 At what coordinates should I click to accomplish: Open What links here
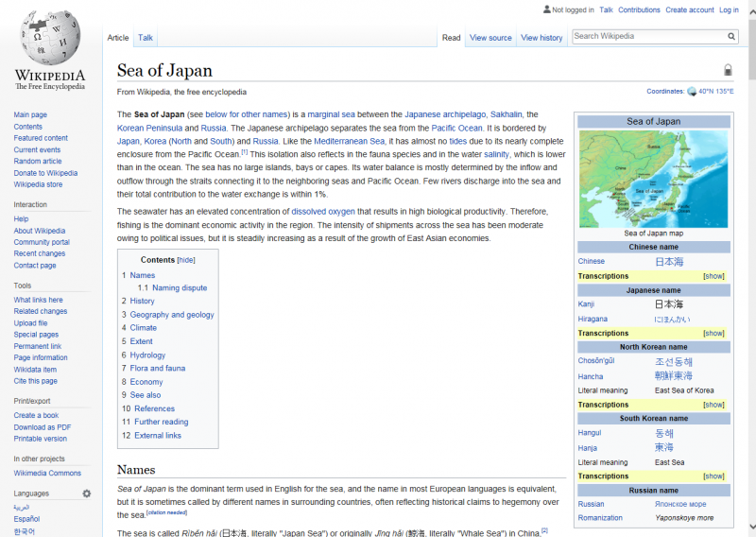(x=38, y=300)
